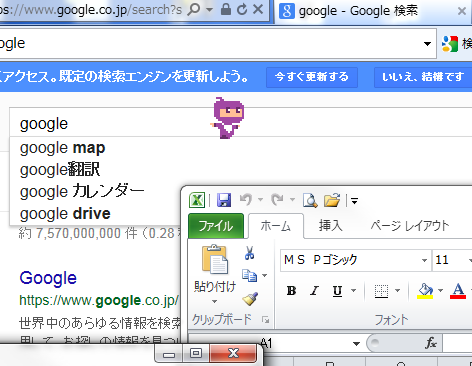This screenshot has height=366, width=472.
Task: Click the search magnifier in the address bar
Action: coord(194,10)
